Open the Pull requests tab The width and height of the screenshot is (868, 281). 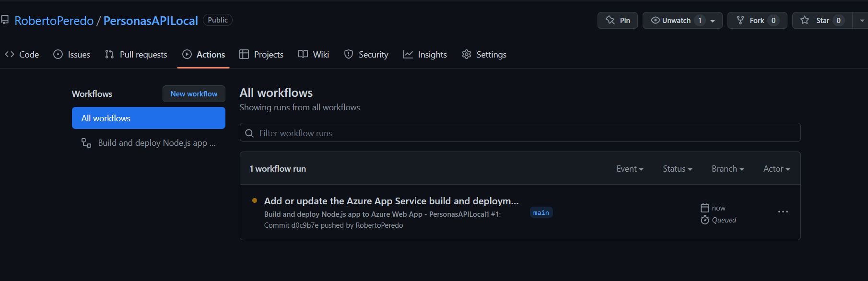[136, 55]
